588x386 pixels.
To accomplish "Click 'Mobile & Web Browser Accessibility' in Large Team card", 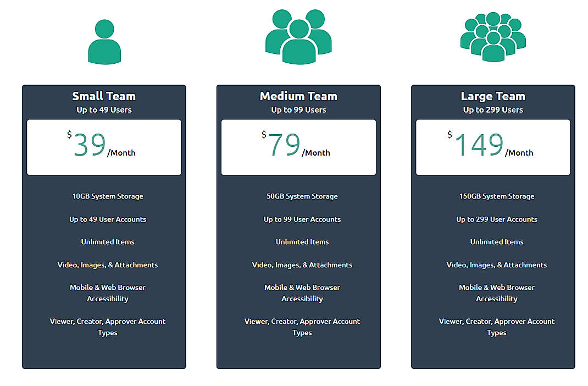I will 497,293.
